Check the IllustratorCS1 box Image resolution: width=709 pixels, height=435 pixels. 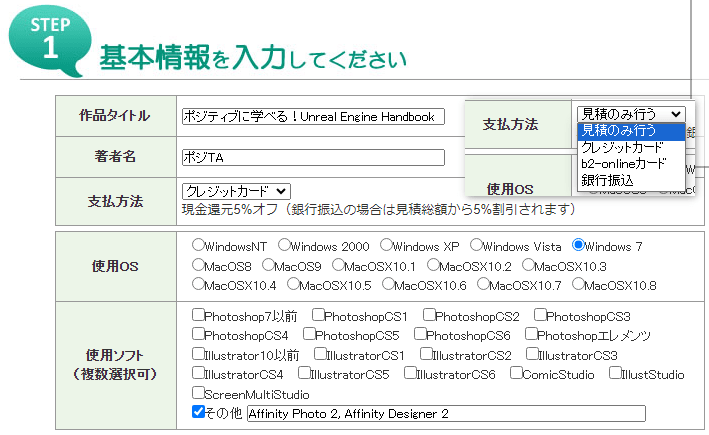point(320,353)
